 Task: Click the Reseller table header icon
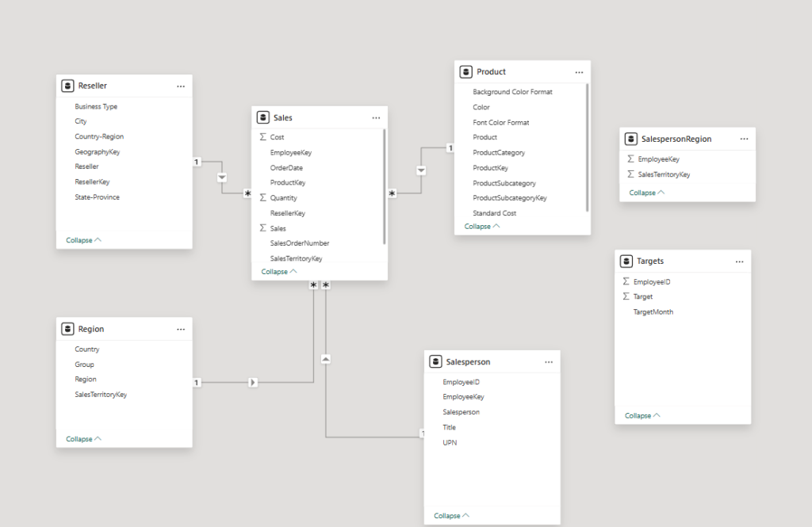coord(67,86)
